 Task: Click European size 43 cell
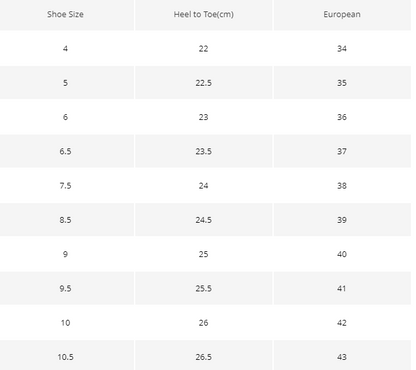(x=342, y=357)
